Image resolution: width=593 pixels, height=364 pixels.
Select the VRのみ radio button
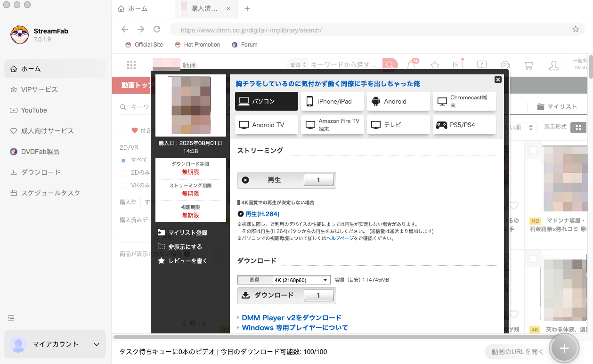[123, 186]
